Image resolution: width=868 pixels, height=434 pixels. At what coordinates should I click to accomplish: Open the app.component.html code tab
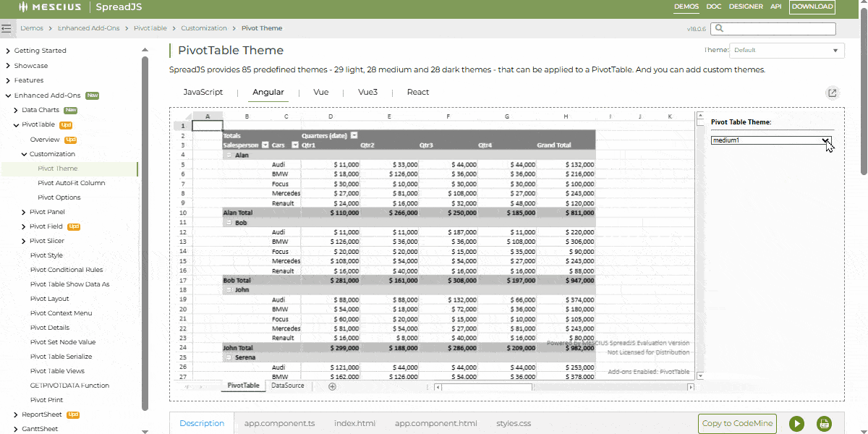pyautogui.click(x=435, y=423)
